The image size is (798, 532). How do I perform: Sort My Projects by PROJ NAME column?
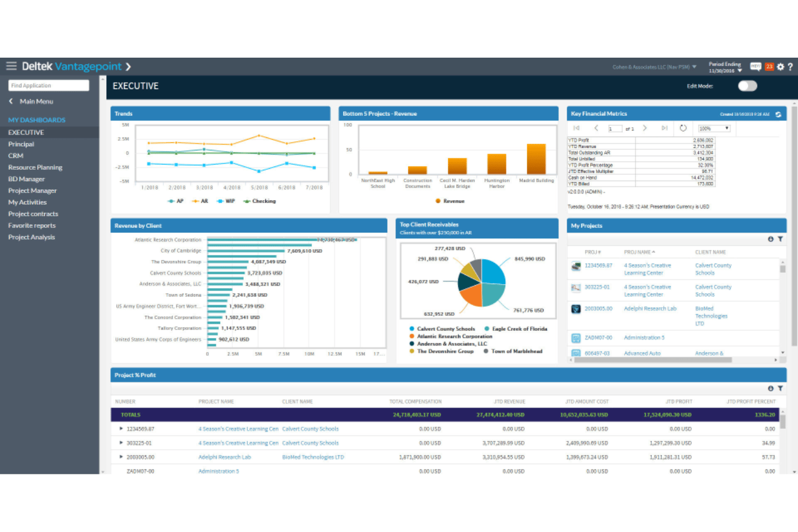tap(639, 252)
